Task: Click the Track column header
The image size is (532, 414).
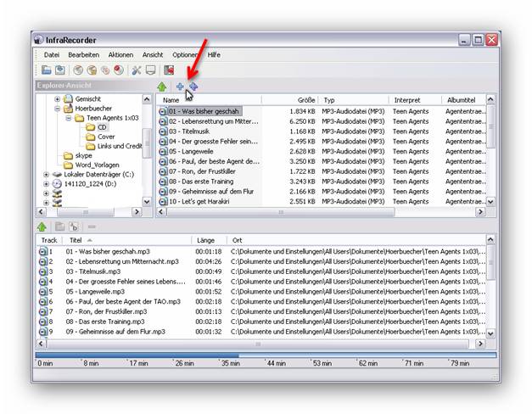Action: [x=49, y=240]
